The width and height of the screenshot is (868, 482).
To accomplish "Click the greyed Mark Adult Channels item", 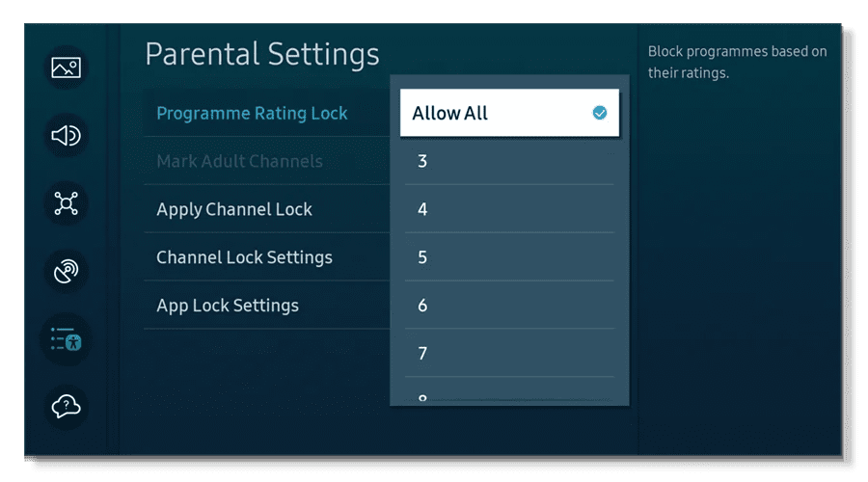I will coord(239,161).
